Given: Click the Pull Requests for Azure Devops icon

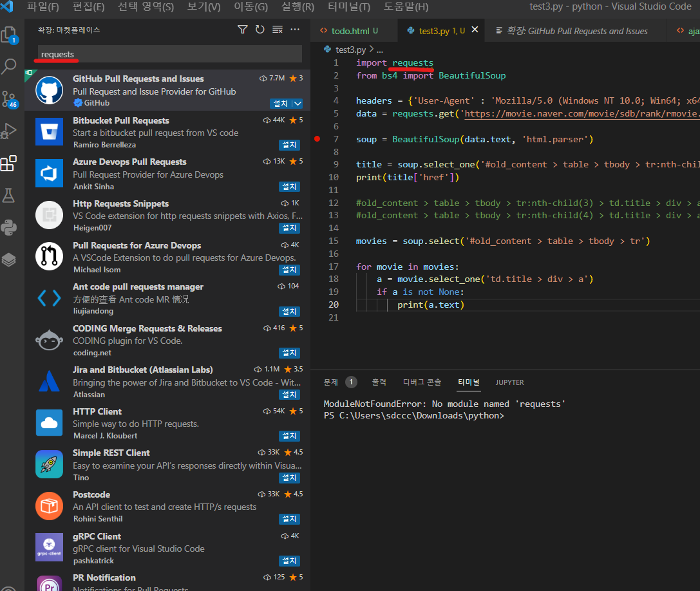Looking at the screenshot, I should (x=49, y=256).
